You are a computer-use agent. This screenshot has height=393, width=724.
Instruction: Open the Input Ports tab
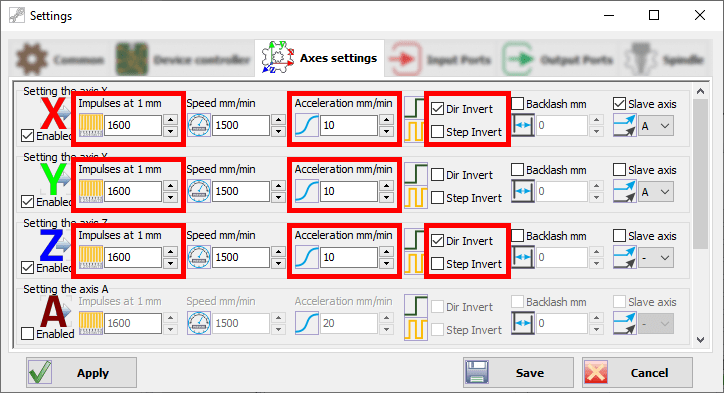point(440,59)
